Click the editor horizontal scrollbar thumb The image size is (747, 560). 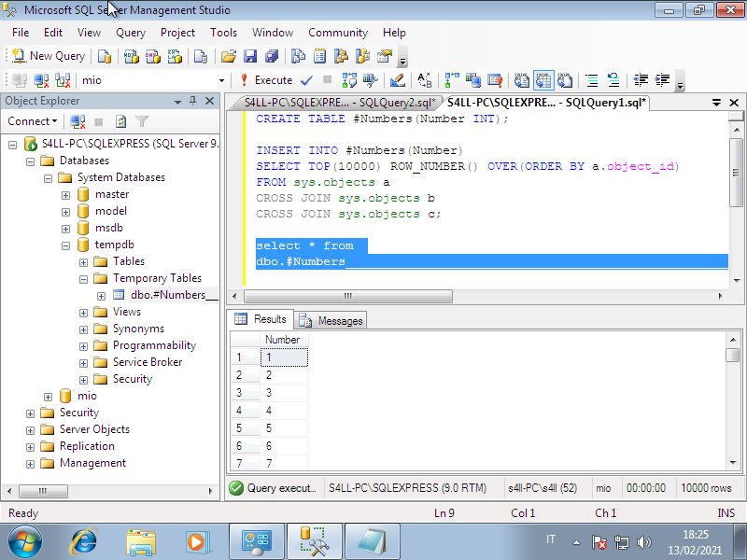pyautogui.click(x=347, y=296)
